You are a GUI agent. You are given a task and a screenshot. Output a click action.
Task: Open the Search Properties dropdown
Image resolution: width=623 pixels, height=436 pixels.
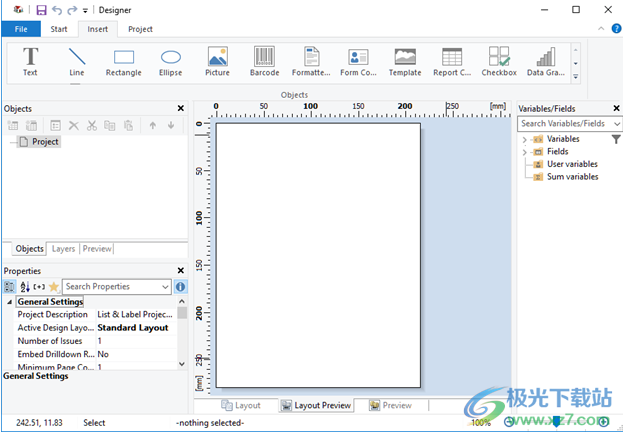coord(167,287)
